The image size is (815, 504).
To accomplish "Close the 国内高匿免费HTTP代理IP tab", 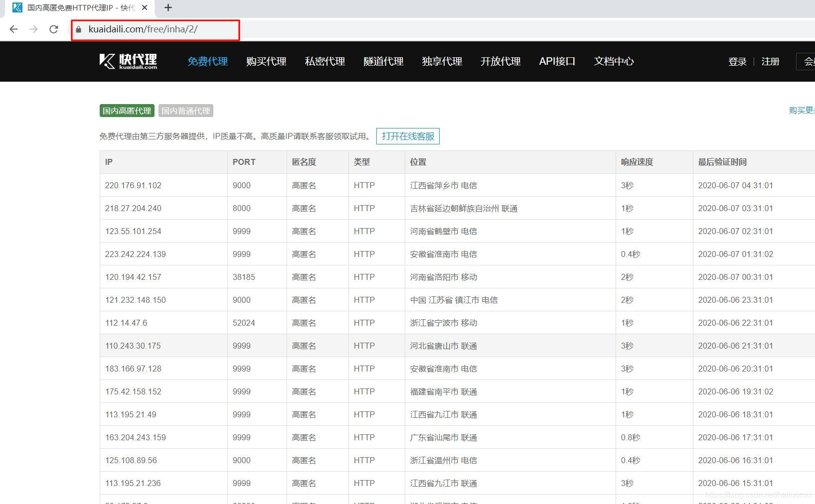I will 145,7.
